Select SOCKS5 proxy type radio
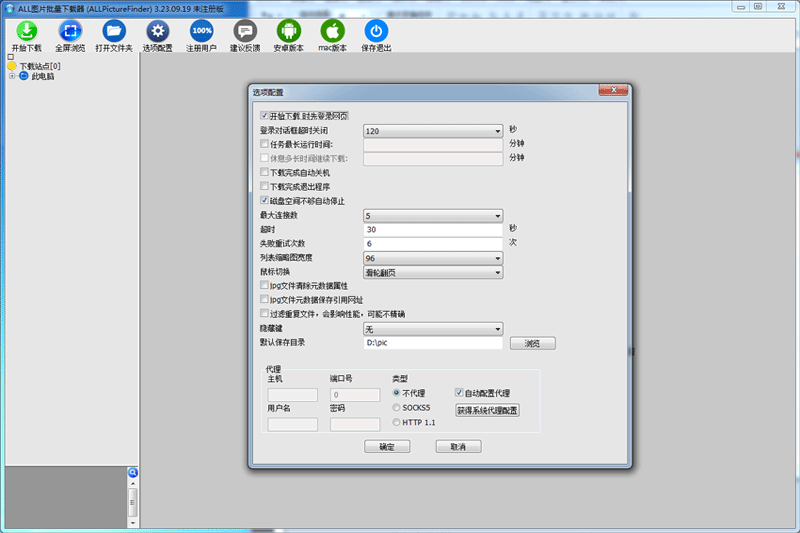 pyautogui.click(x=396, y=408)
